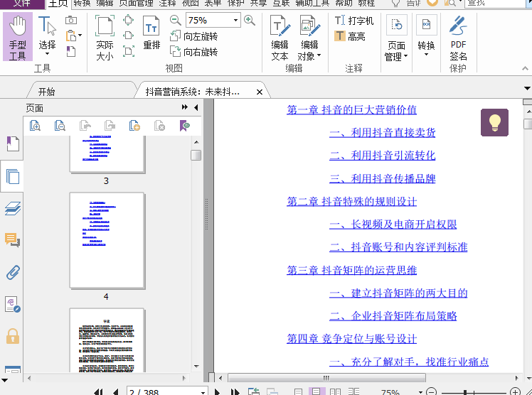Image resolution: width=532 pixels, height=395 pixels.
Task: Open the Security lock side panel
Action: click(13, 336)
